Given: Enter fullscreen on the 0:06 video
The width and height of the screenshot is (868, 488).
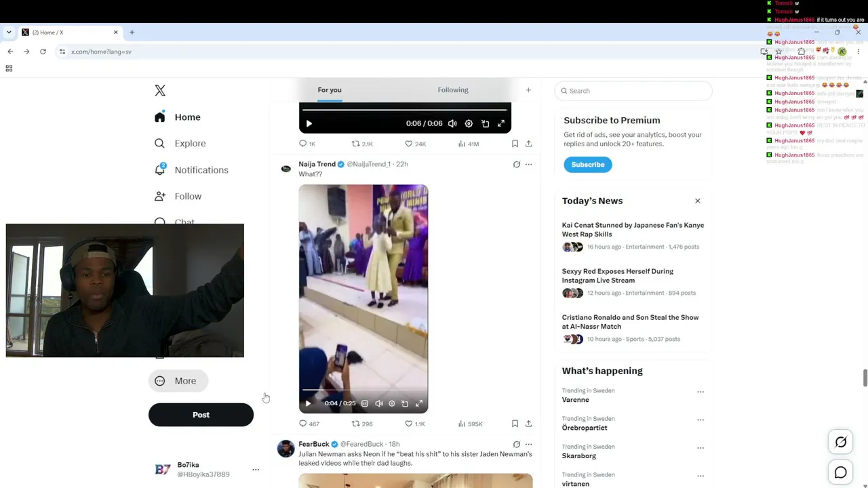Looking at the screenshot, I should click(501, 123).
